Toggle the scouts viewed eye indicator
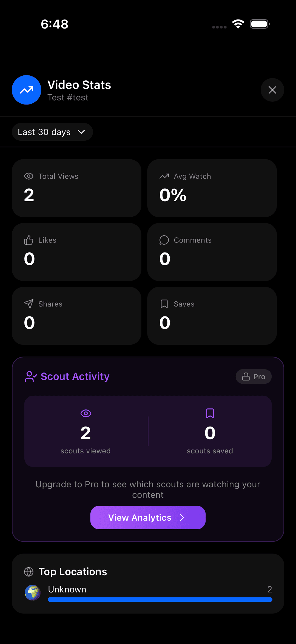Viewport: 296px width, 644px height. (86, 413)
